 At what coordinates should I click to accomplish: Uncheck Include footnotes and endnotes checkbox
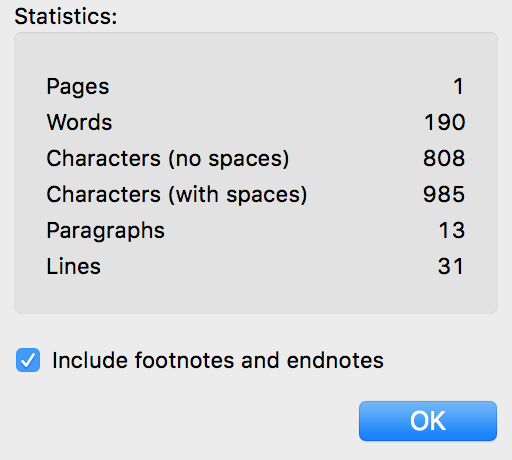click(x=28, y=360)
